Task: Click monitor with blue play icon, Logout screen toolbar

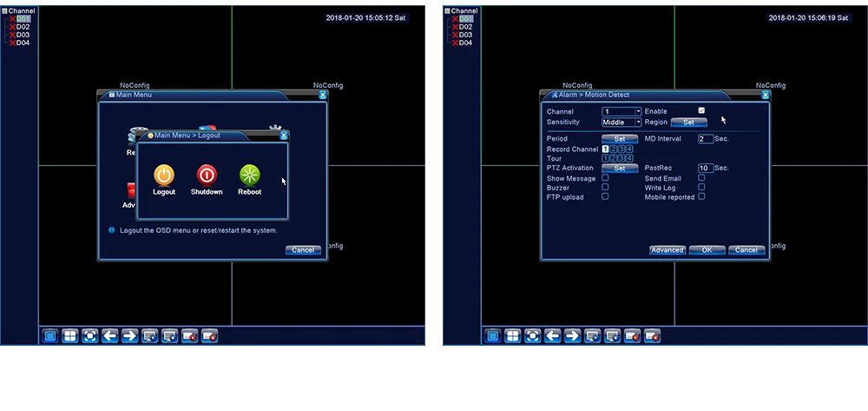Action: [x=150, y=335]
